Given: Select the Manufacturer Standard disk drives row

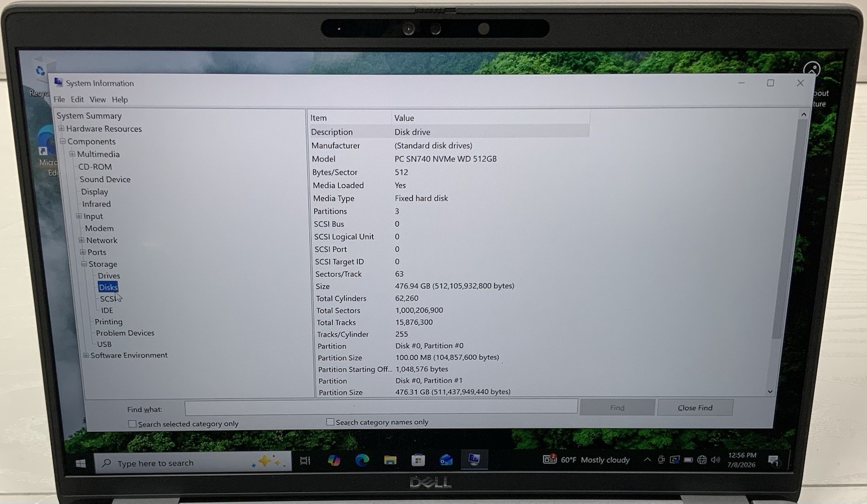Looking at the screenshot, I should point(450,145).
